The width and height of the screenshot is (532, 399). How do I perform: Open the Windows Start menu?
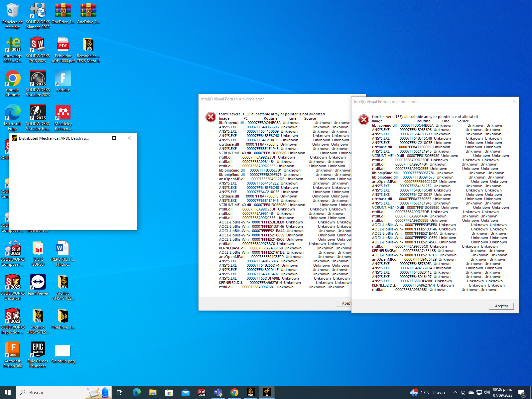pyautogui.click(x=8, y=392)
